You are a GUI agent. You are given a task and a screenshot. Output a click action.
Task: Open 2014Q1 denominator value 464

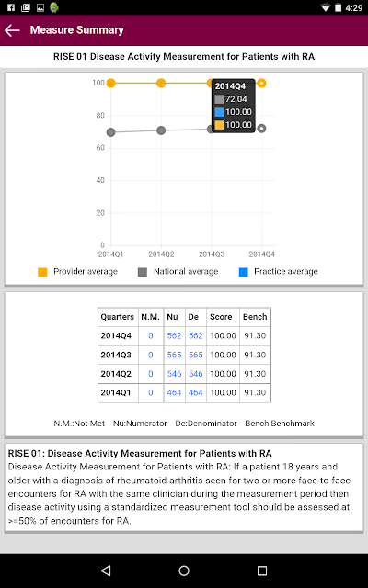[x=196, y=392]
